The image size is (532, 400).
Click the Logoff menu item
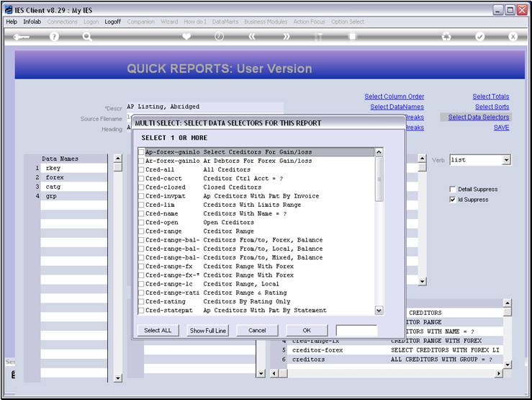tap(112, 22)
